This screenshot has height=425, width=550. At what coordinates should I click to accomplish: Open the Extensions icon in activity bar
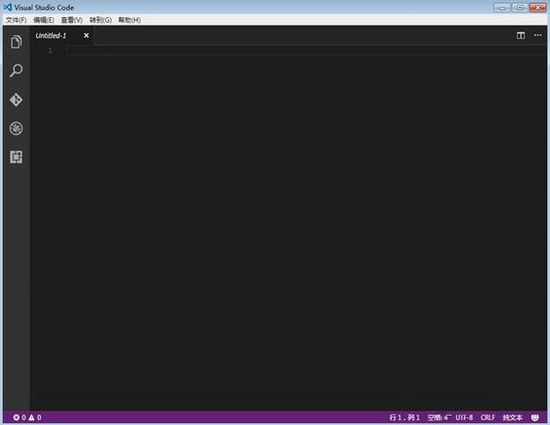point(16,157)
